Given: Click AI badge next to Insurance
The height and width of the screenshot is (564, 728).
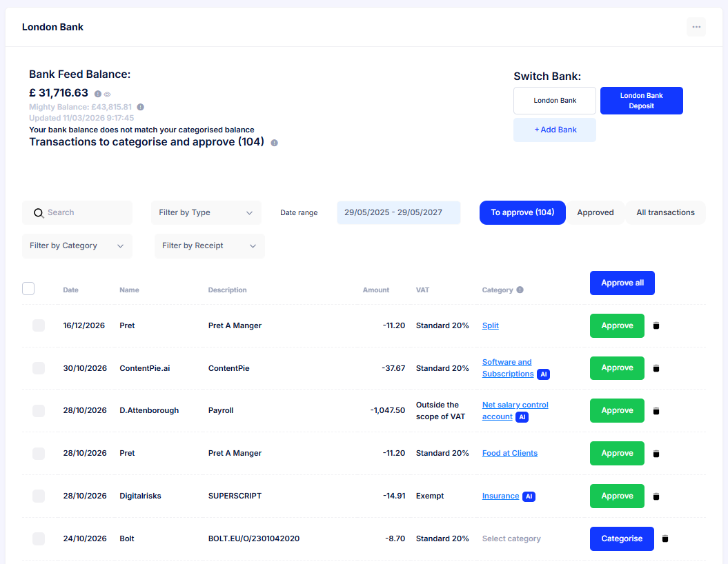Looking at the screenshot, I should click(529, 496).
